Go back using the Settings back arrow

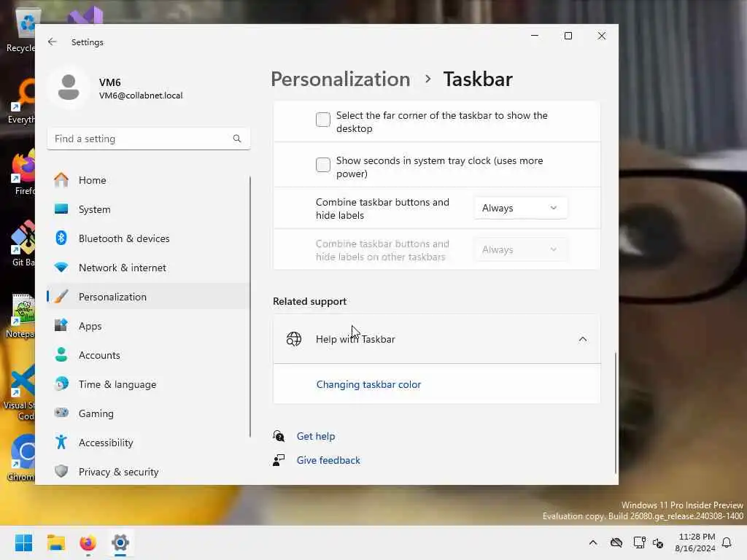pos(52,42)
